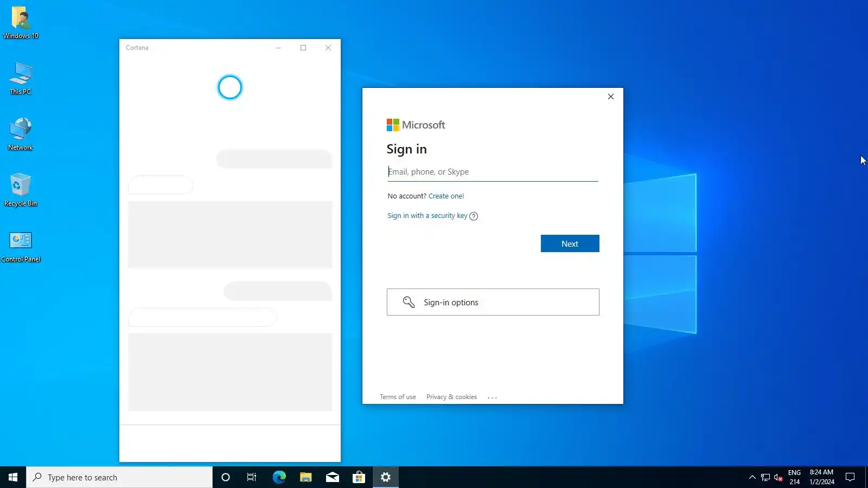The height and width of the screenshot is (488, 868).
Task: Select the Control Panel desktop icon
Action: [x=21, y=247]
